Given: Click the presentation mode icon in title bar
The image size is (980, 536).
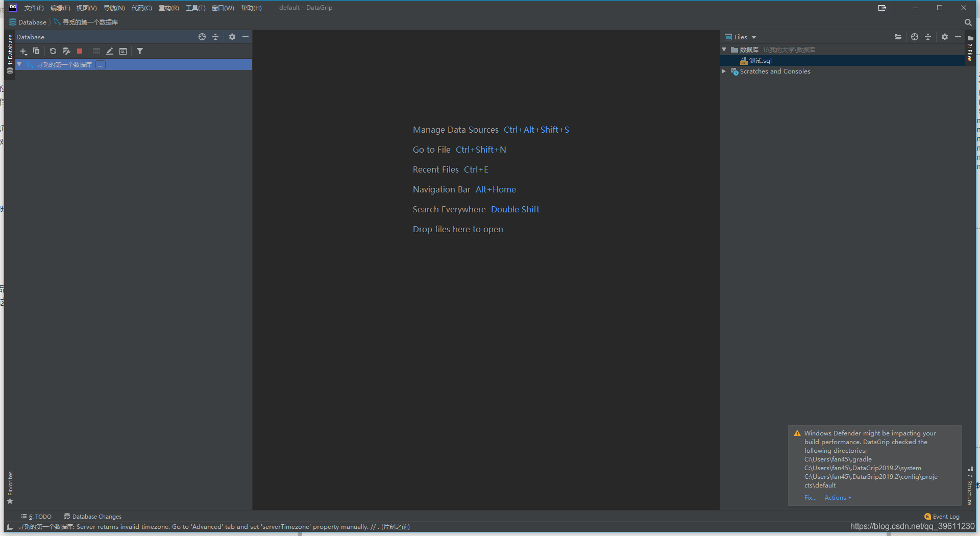Looking at the screenshot, I should 882,8.
